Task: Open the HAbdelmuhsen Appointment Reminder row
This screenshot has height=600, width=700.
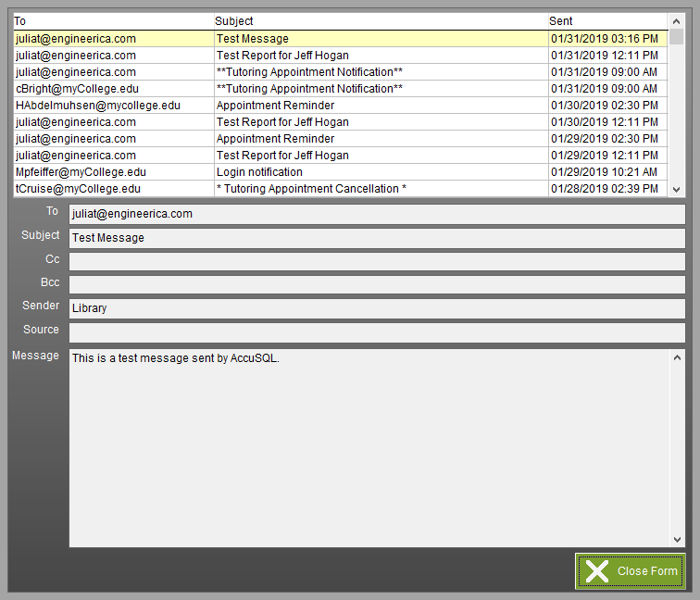Action: tap(341, 106)
